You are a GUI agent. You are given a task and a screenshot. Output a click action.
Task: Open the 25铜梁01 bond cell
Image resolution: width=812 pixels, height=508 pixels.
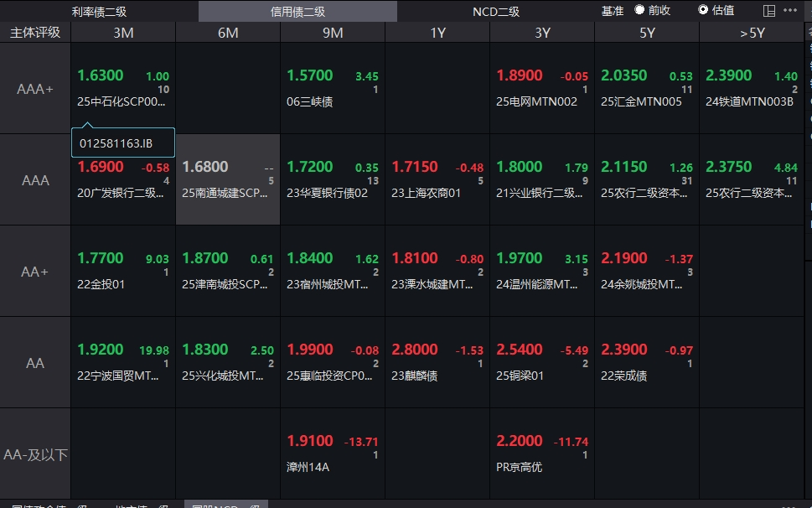pos(542,363)
